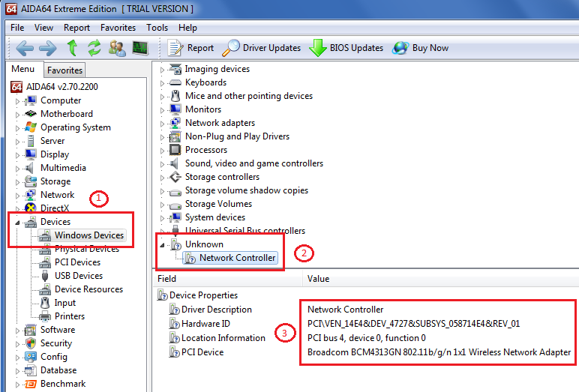Select PCI Devices in the tree
579x392 pixels.
coord(77,262)
